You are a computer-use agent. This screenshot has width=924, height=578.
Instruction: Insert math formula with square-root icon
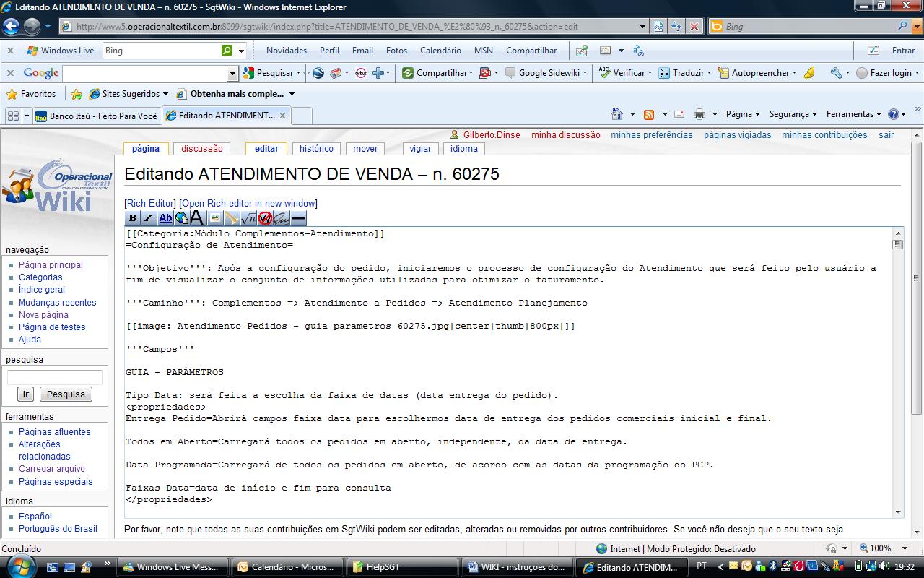click(x=248, y=218)
